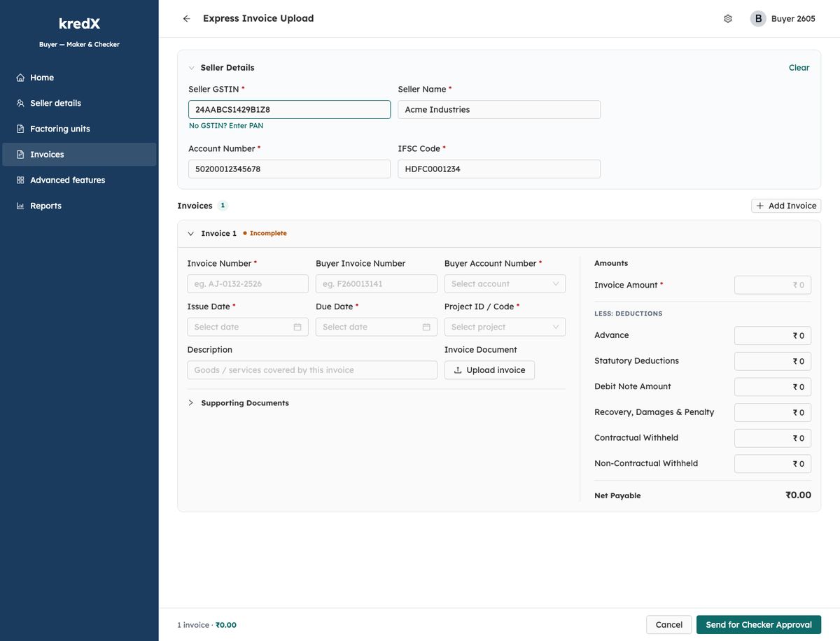Click the back arrow beside Express Invoice Upload
This screenshot has width=840, height=641.
[x=186, y=19]
